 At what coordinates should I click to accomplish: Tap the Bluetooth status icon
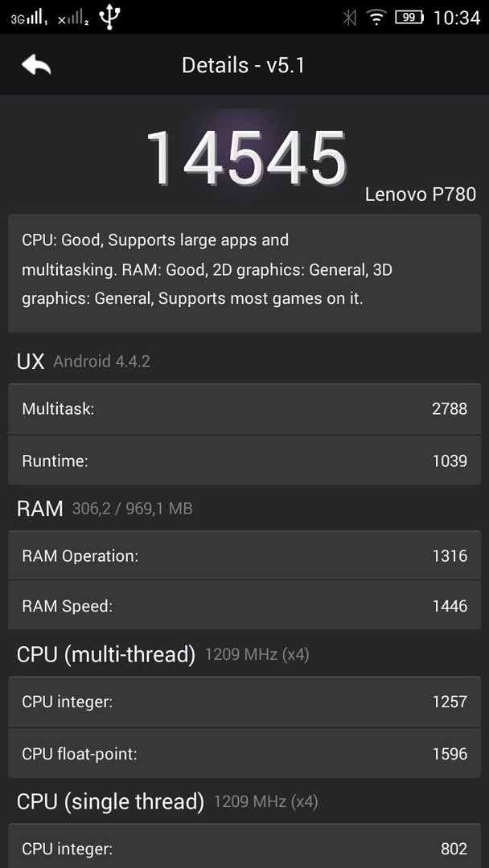tap(349, 18)
